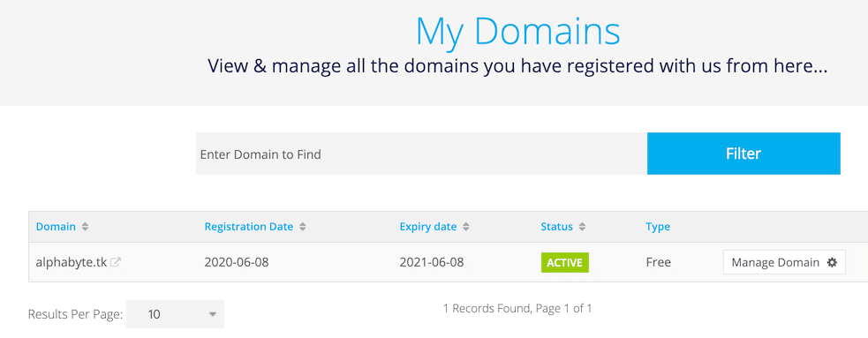
Task: Sort by Domain column arrows
Action: coord(85,227)
